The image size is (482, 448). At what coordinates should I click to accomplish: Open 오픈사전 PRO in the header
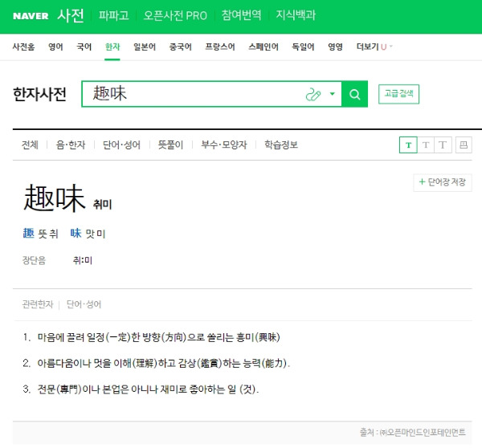pos(175,15)
